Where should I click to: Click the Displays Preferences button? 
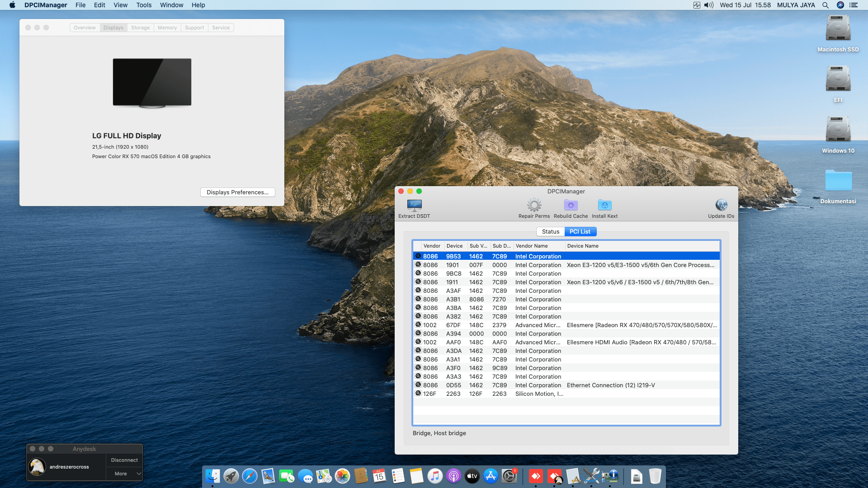tap(237, 192)
